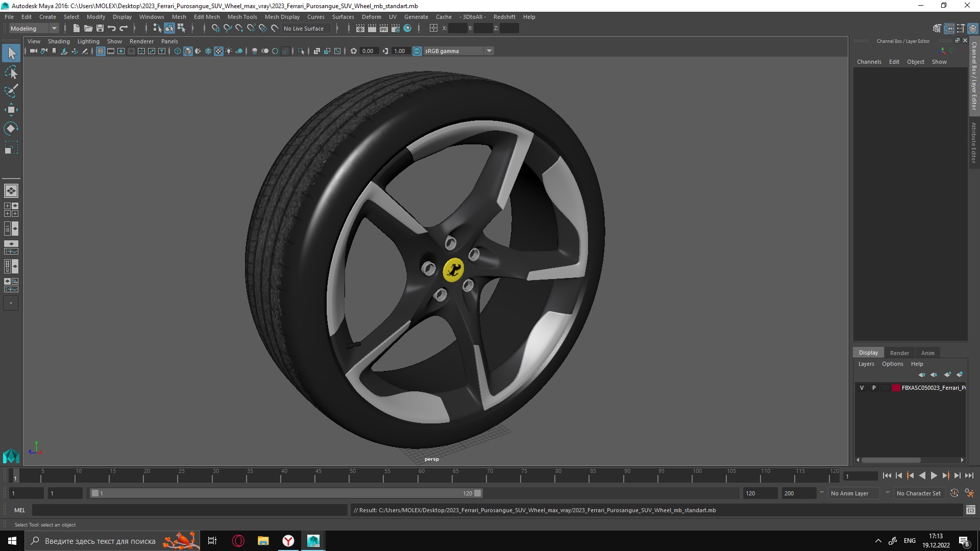Toggle snap to points icon

(239, 29)
